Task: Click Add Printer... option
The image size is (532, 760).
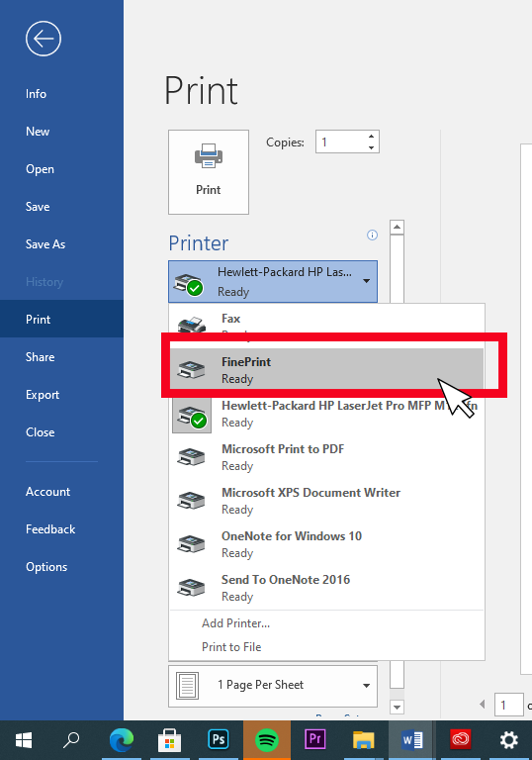Action: (235, 622)
